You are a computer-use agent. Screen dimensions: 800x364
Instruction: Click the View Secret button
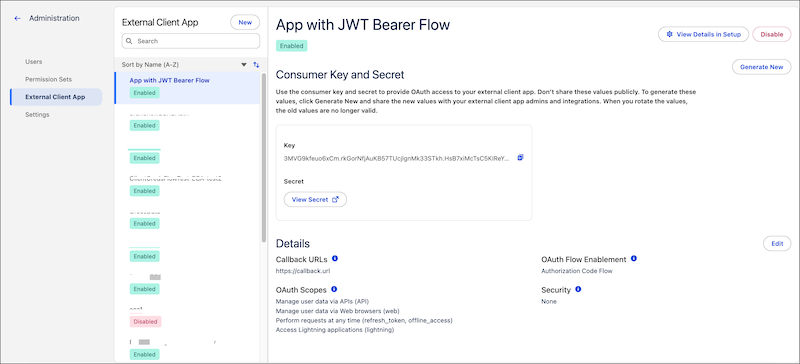[x=315, y=200]
